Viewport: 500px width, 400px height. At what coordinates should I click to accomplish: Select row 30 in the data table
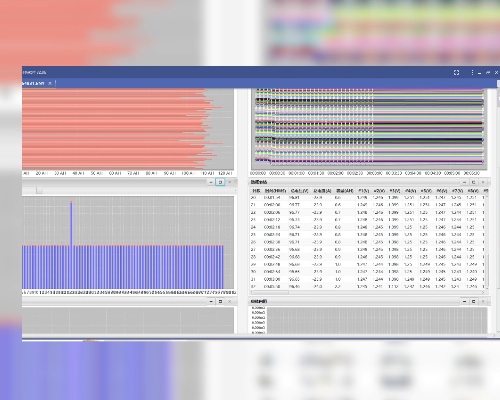(368, 272)
